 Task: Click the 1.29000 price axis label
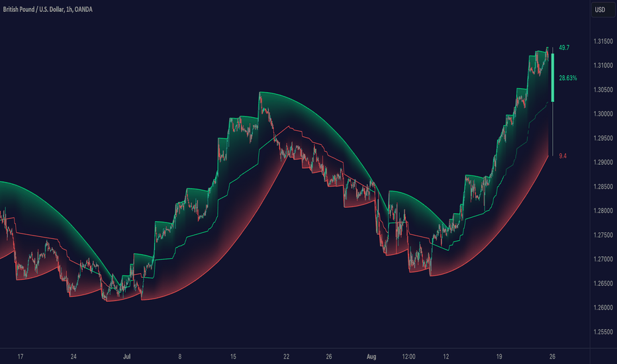click(603, 162)
